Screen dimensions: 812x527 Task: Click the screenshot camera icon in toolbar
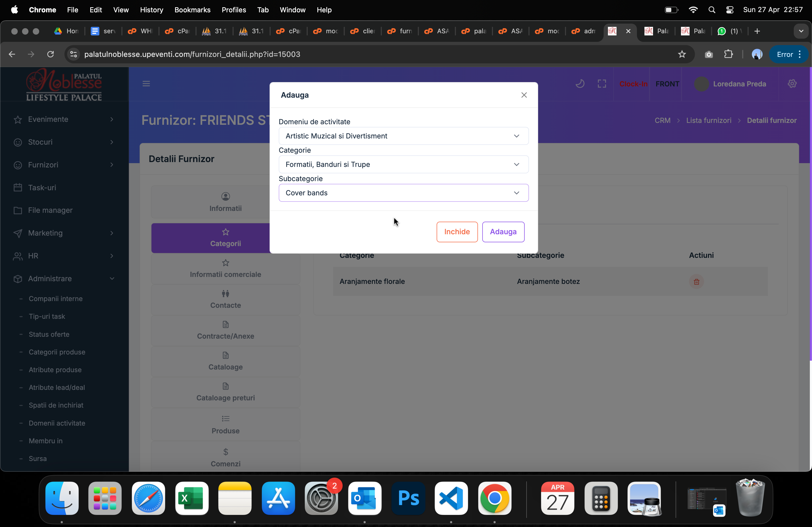(709, 54)
